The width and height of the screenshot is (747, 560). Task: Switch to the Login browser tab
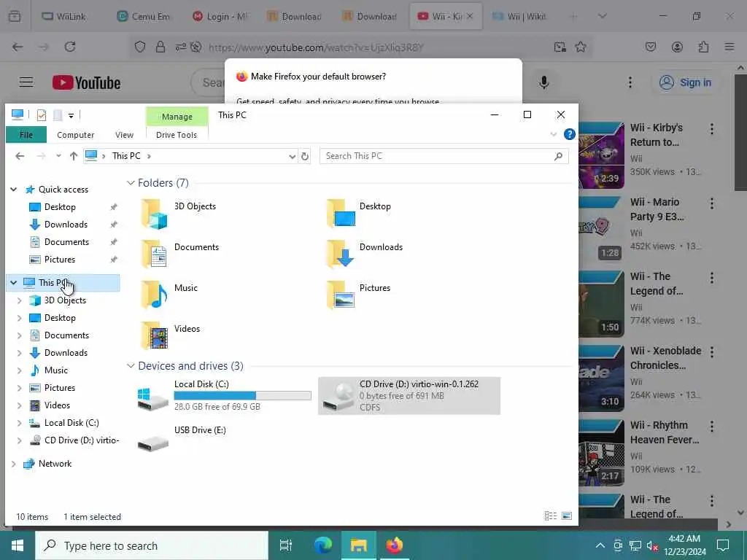[x=220, y=16]
